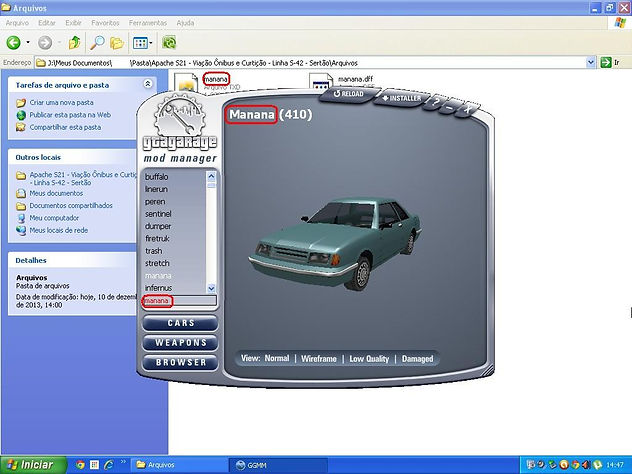Click the BROWSER button

[x=180, y=362]
